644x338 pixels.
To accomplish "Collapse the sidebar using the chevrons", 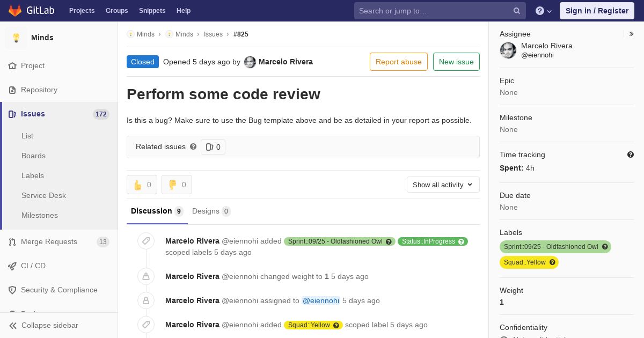I will (13, 325).
